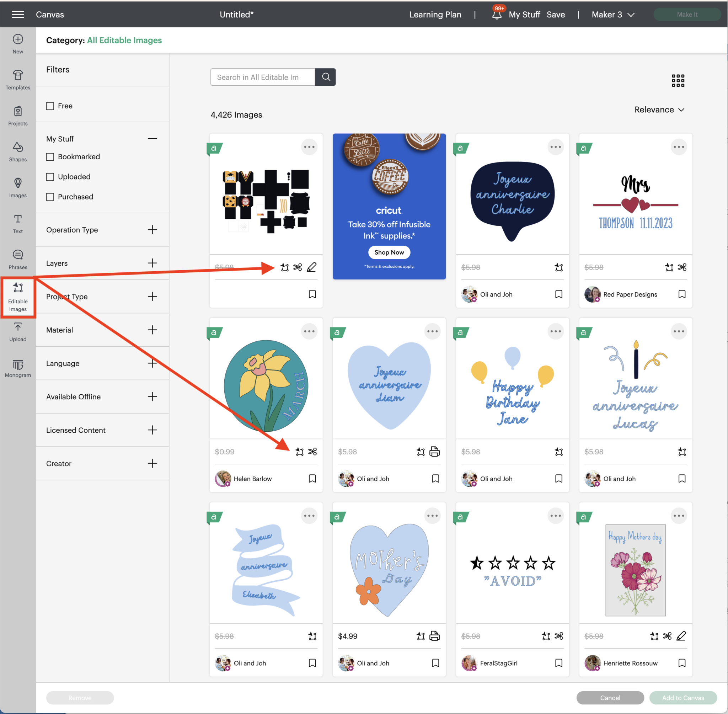Check the Bookmarked filter
Screen dimensions: 728x714
50,157
